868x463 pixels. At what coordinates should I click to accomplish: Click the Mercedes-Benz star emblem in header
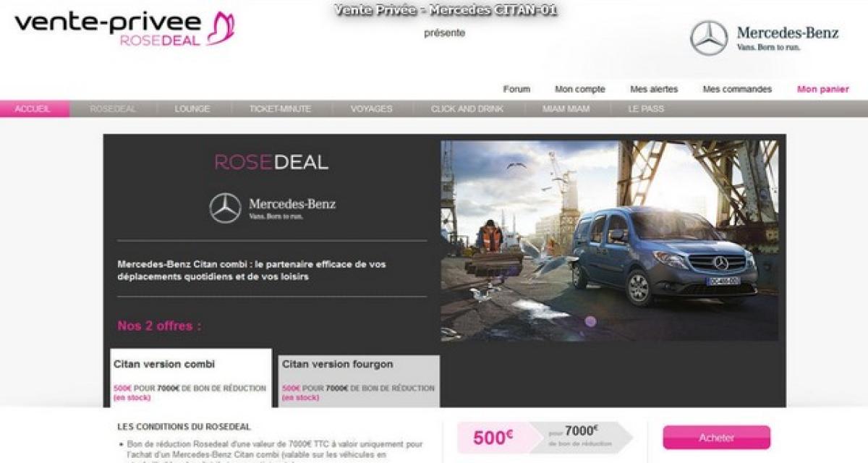708,38
